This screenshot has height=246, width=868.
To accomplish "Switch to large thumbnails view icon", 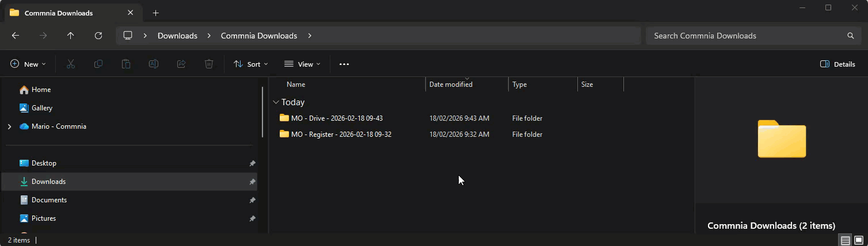I will click(858, 240).
